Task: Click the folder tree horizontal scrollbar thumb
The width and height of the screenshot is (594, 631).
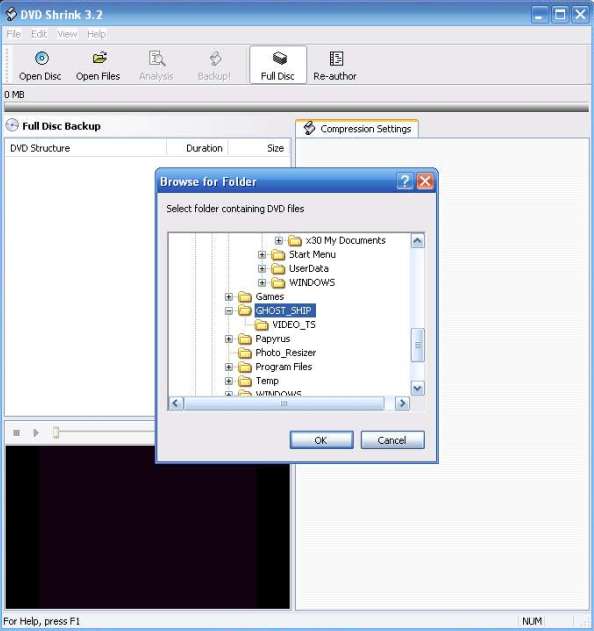Action: (284, 403)
